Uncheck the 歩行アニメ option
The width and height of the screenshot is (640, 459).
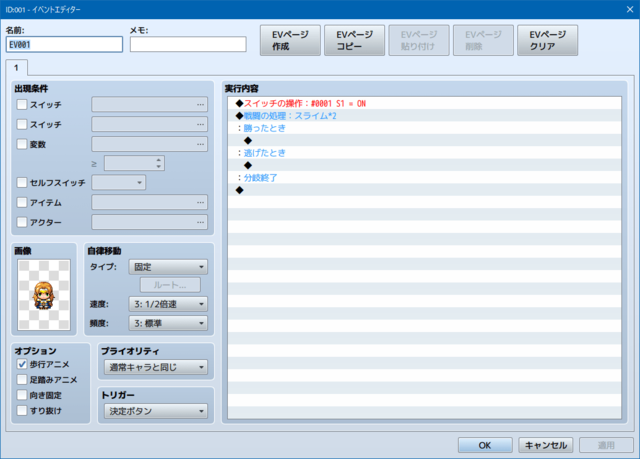(x=22, y=364)
